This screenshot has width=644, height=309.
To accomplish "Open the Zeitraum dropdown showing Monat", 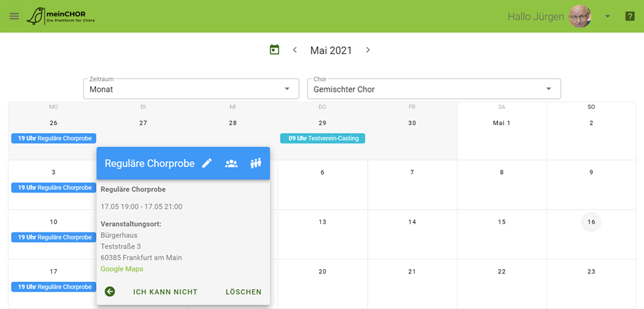I will click(x=191, y=89).
